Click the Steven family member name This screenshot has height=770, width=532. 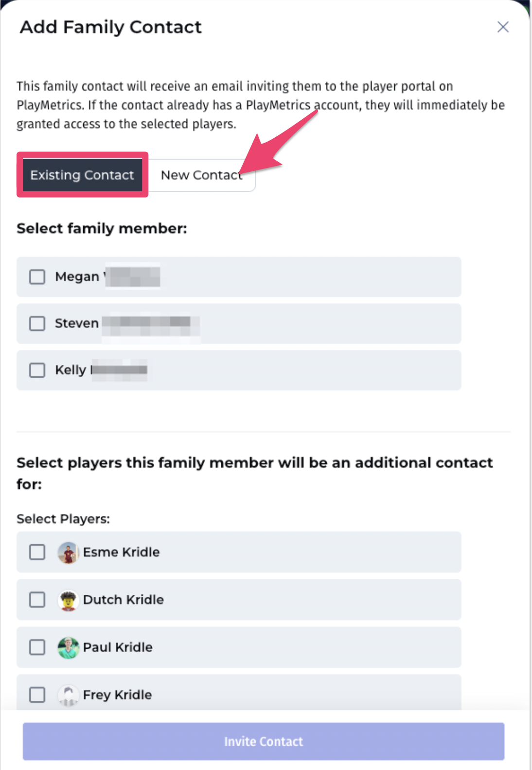pyautogui.click(x=77, y=324)
